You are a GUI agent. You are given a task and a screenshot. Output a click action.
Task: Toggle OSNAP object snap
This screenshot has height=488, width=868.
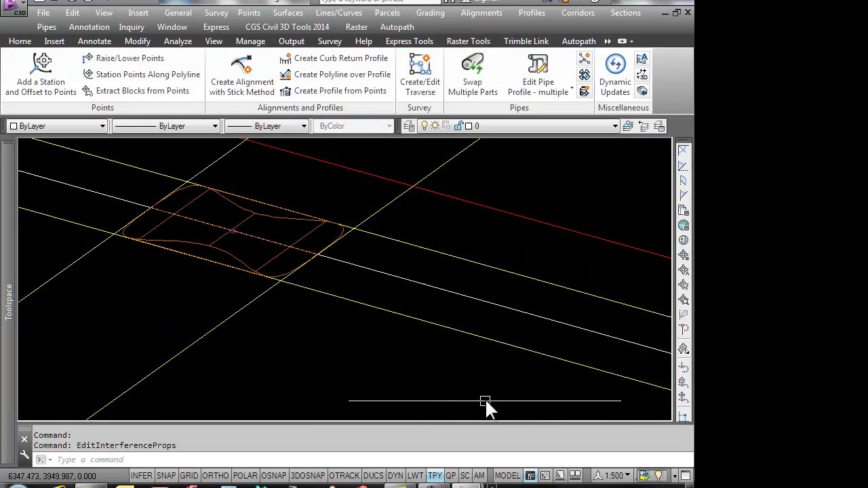point(274,476)
